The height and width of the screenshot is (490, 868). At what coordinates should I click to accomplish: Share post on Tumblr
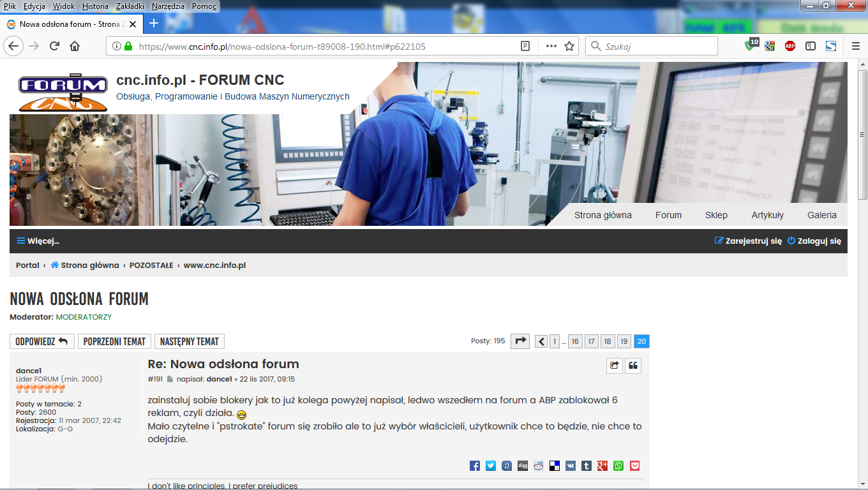point(587,466)
